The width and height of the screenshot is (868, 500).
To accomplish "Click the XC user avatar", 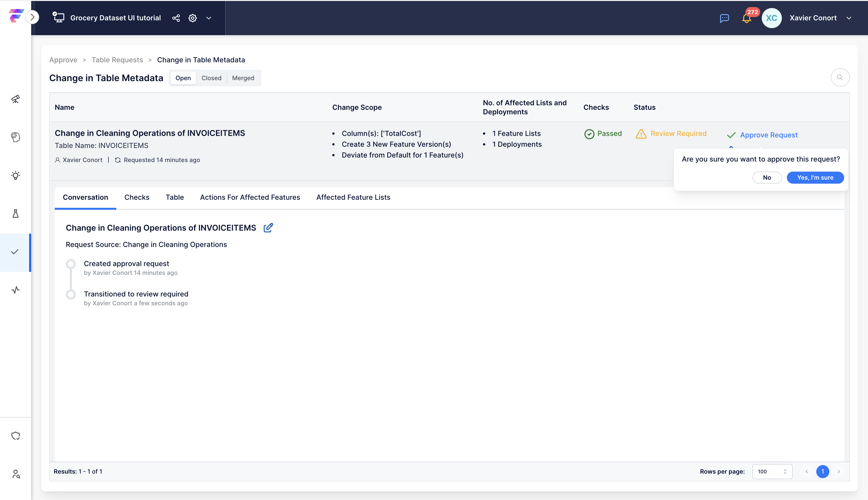I will point(772,18).
